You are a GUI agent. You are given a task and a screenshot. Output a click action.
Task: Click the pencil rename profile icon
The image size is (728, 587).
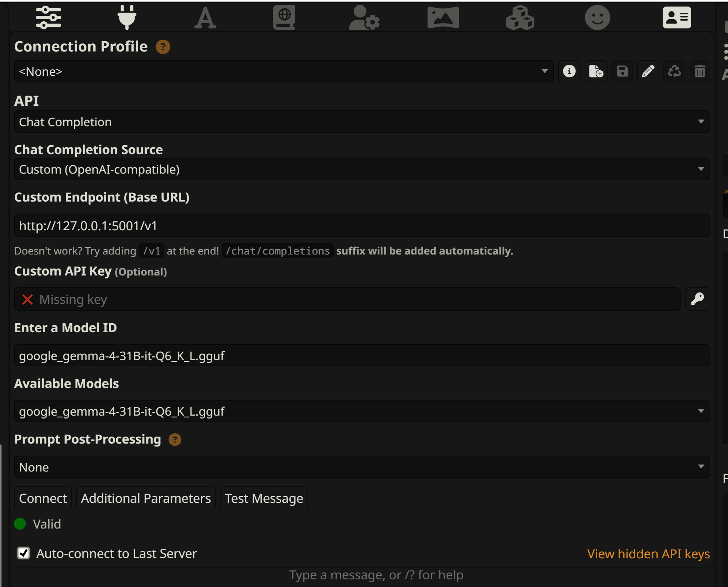(648, 71)
